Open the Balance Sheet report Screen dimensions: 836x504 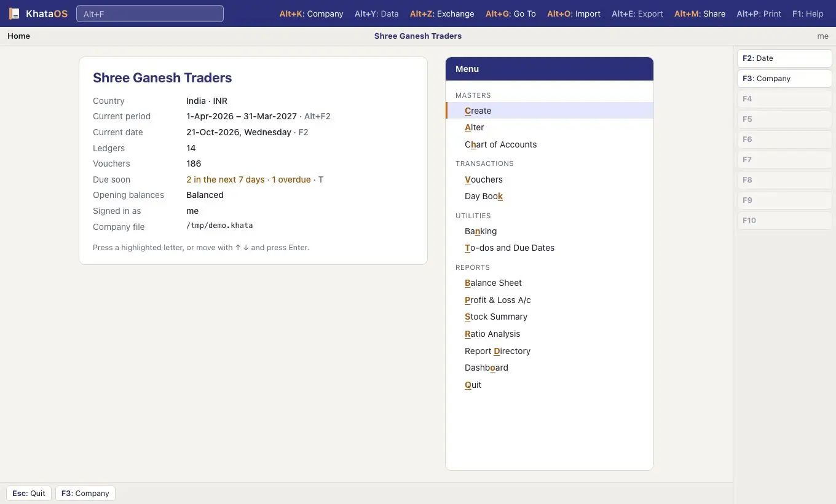coord(550,283)
